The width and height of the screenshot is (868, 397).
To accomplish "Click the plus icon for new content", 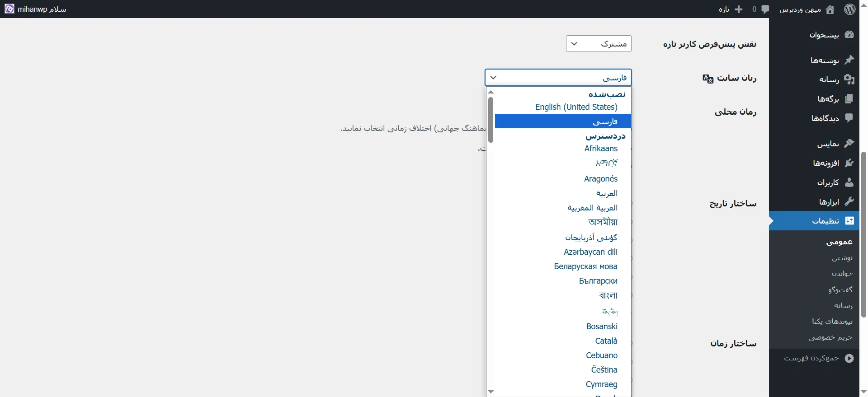I will (x=739, y=9).
